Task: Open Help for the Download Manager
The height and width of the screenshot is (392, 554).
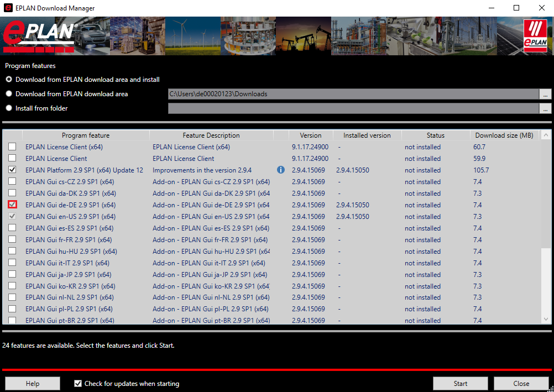Action: pos(32,383)
